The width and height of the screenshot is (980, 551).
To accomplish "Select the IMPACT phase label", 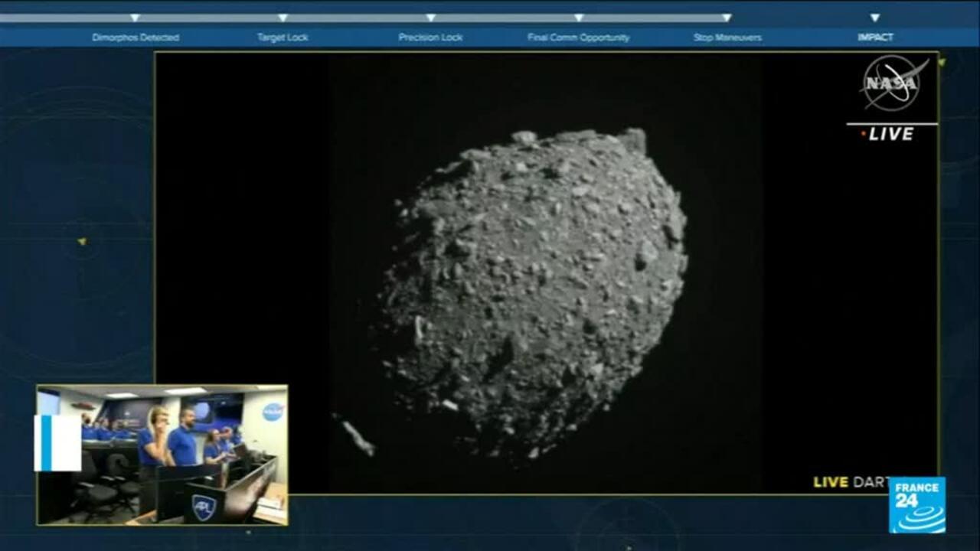I will (x=874, y=35).
